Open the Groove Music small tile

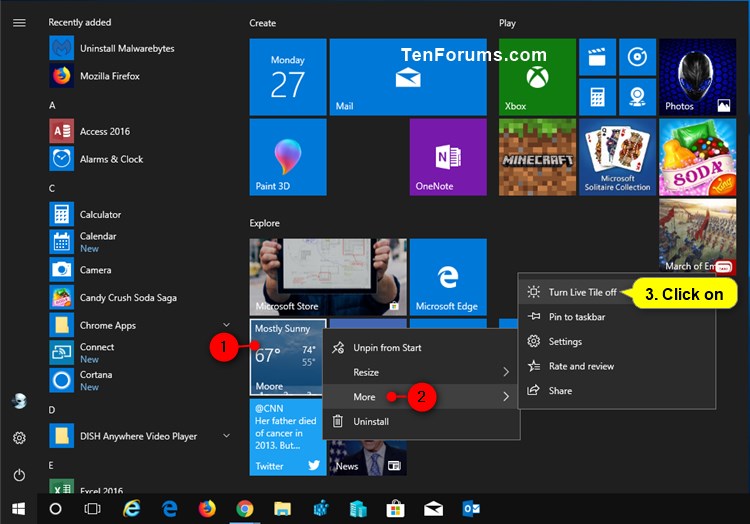tap(638, 57)
